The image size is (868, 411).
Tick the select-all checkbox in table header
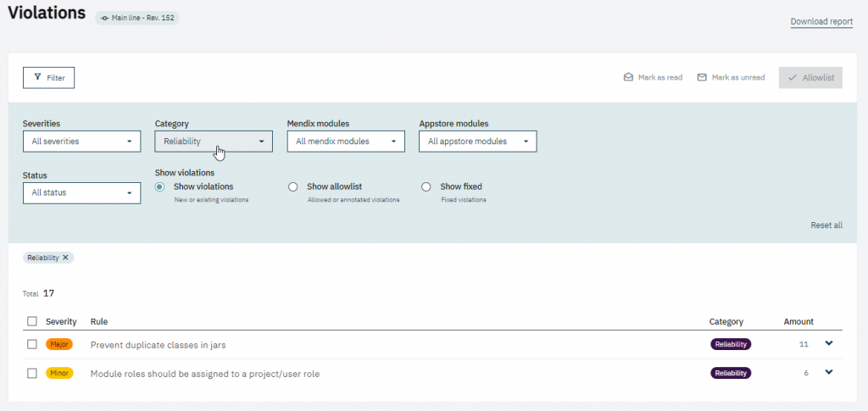32,322
